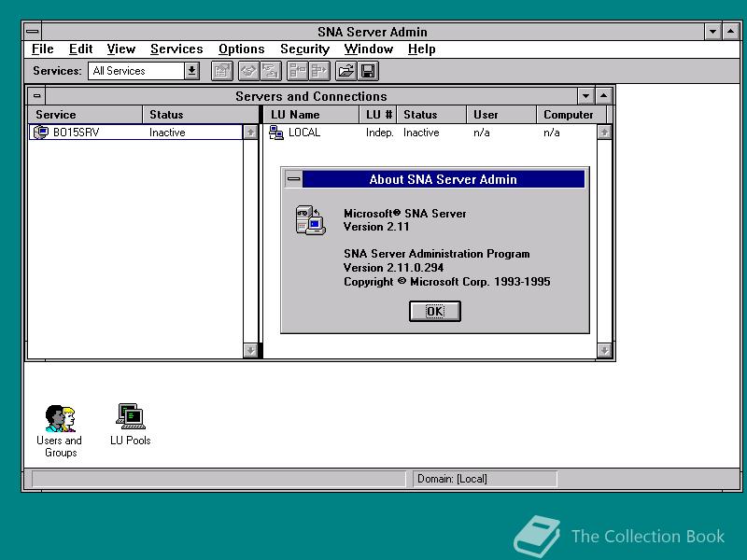747x560 pixels.
Task: Select the B015SRV service row name
Action: pyautogui.click(x=77, y=132)
